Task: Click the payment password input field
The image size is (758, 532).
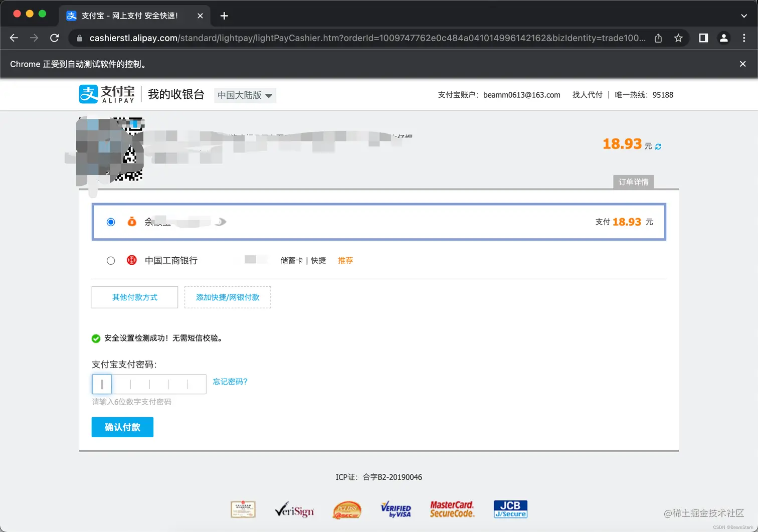Action: (x=149, y=384)
